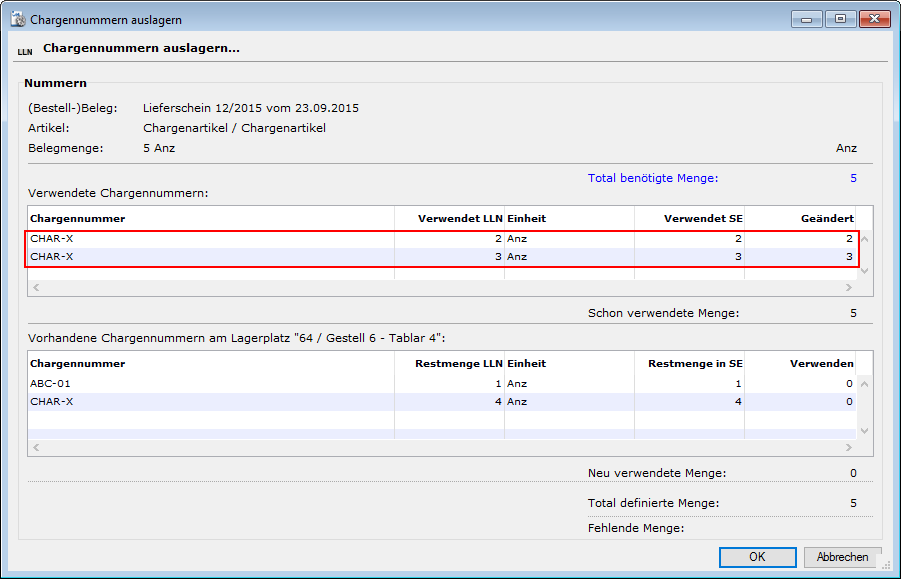Click up arrow of the upper table's vertical scrollbar
The image size is (901, 579).
[864, 239]
